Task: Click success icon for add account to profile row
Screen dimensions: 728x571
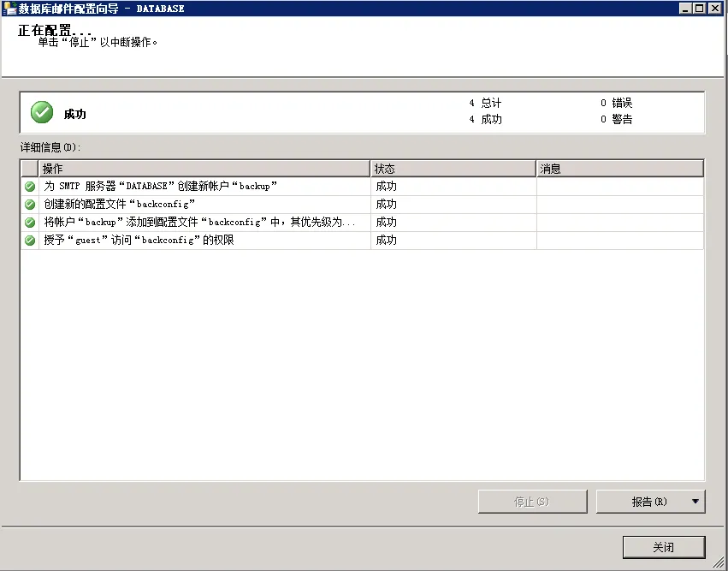Action: click(x=30, y=223)
